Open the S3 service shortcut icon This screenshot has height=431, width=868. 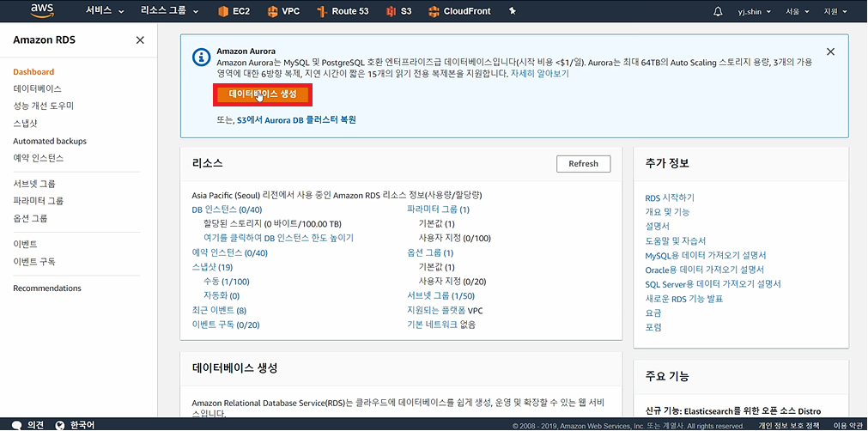[x=392, y=11]
